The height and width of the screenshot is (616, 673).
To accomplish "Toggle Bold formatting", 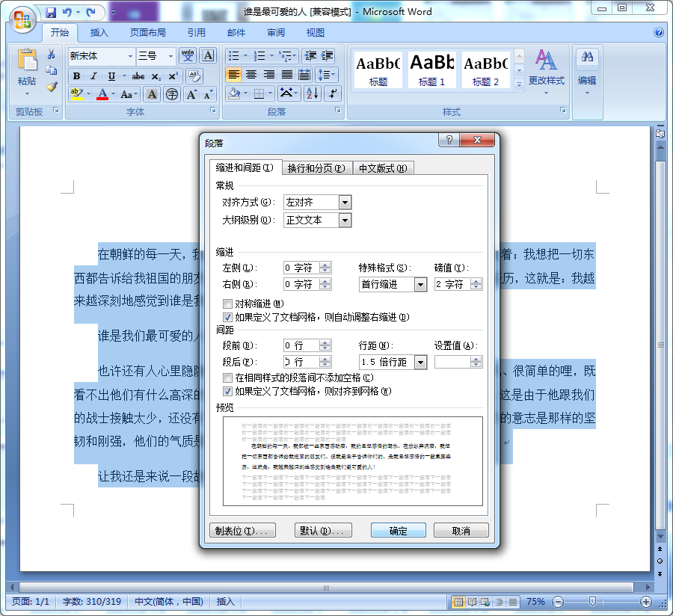I will pos(76,76).
